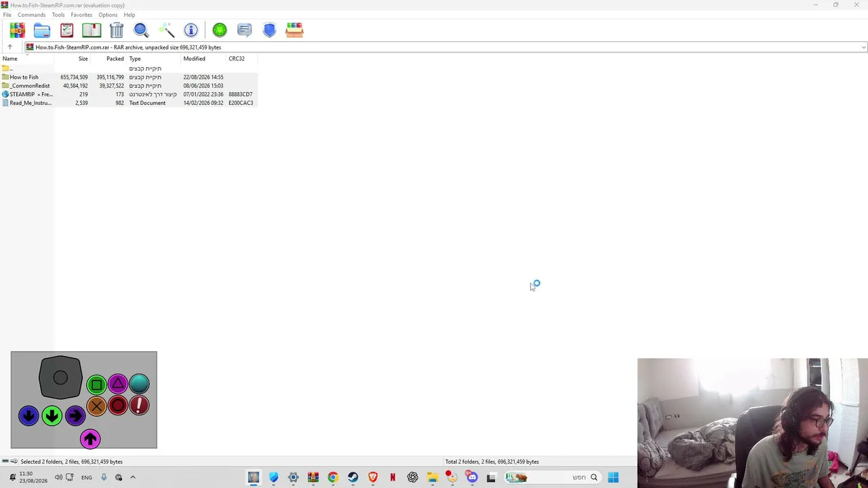This screenshot has width=868, height=488.
Task: Select the parent folder '..' row
Action: [129, 68]
